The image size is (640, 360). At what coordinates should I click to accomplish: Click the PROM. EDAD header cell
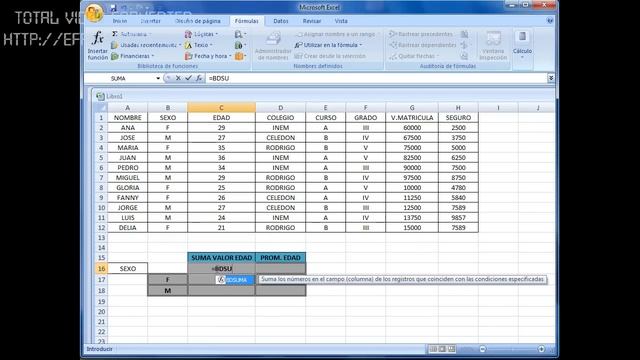(x=280, y=258)
